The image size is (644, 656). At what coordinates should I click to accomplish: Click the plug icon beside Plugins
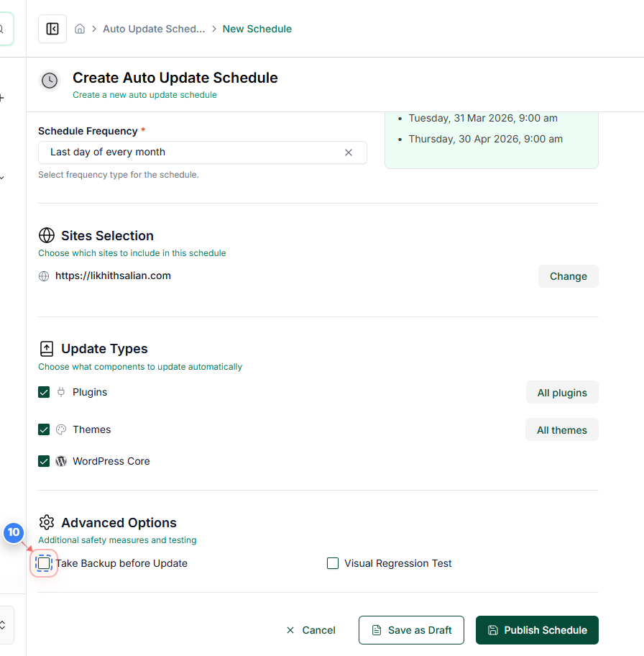[x=63, y=392]
